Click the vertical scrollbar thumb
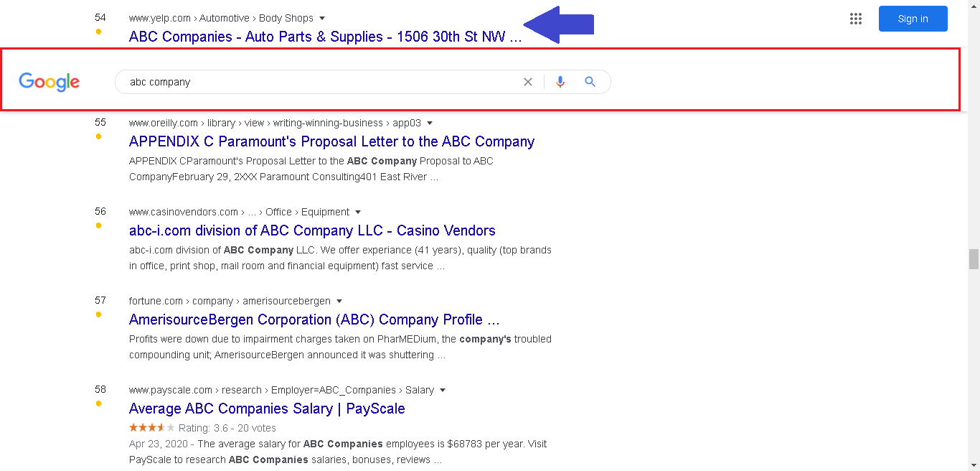 tap(974, 259)
